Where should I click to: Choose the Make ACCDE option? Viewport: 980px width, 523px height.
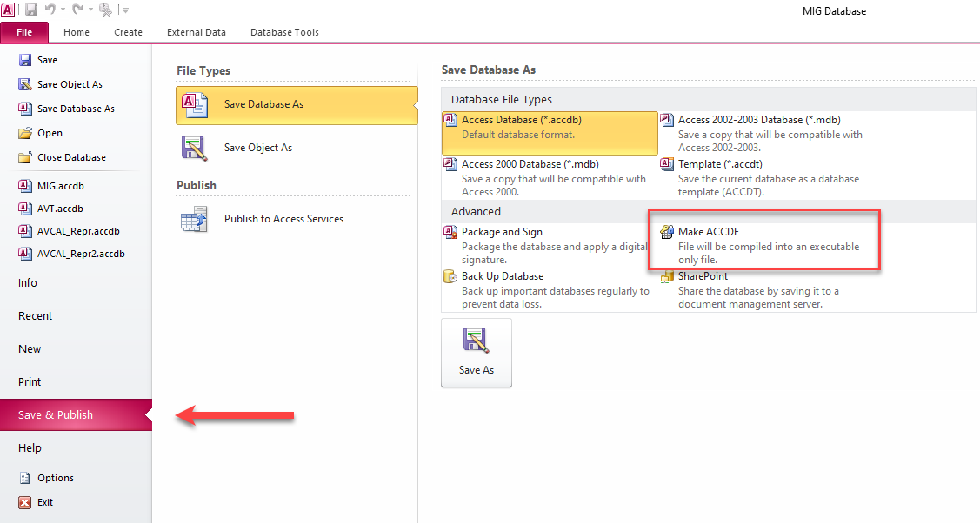click(x=708, y=232)
